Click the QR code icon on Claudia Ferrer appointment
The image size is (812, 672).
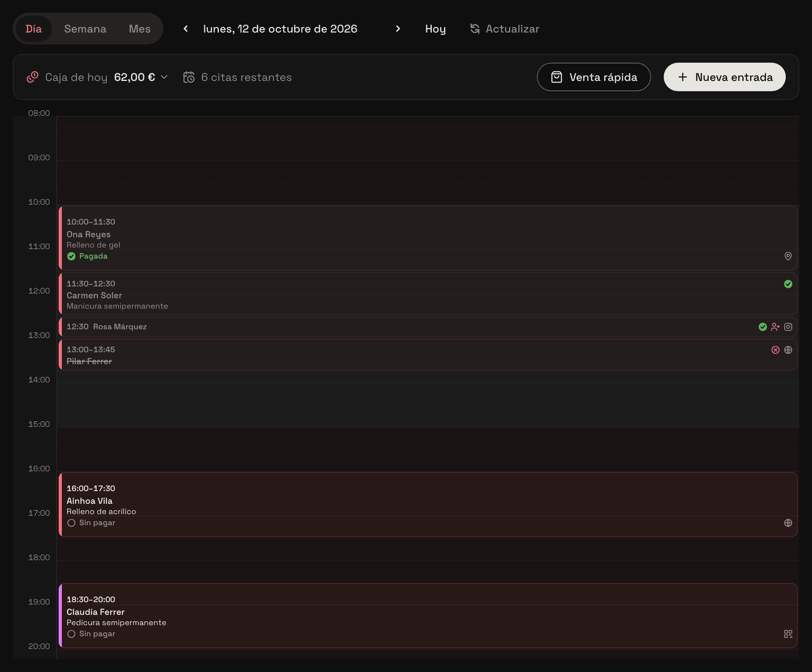point(788,634)
